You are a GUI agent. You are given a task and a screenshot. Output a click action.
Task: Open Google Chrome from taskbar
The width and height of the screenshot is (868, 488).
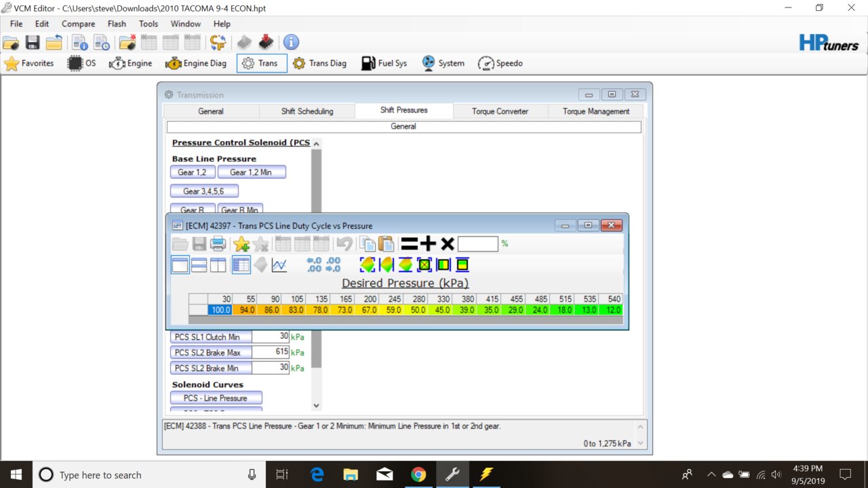[x=418, y=474]
